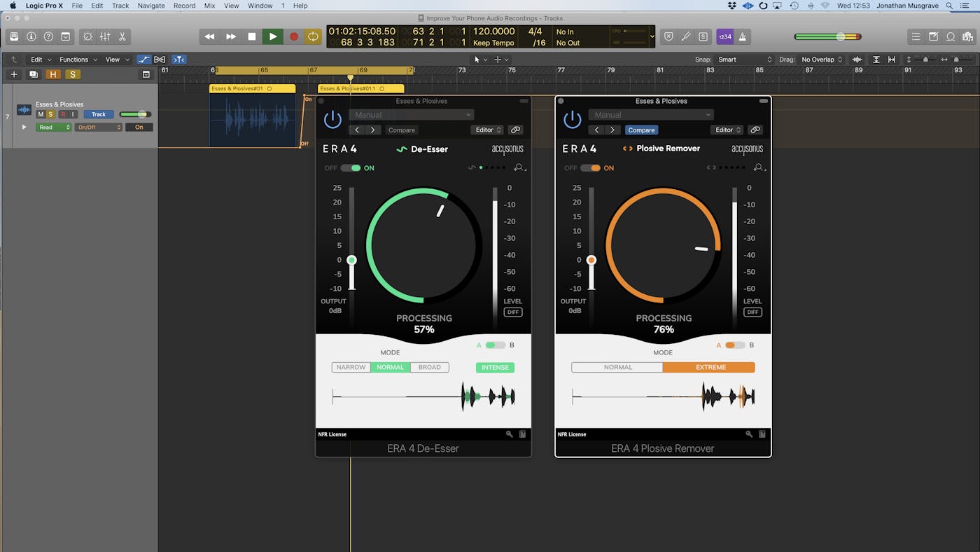Screen dimensions: 980x552
Task: Open the Mixer faders icon
Action: pyautogui.click(x=104, y=36)
